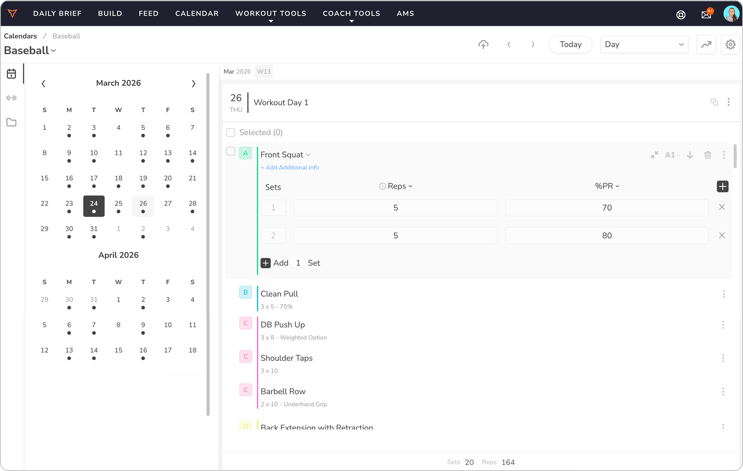Move Front Squat down arrow
Screen dimensions: 743x471
[690, 155]
